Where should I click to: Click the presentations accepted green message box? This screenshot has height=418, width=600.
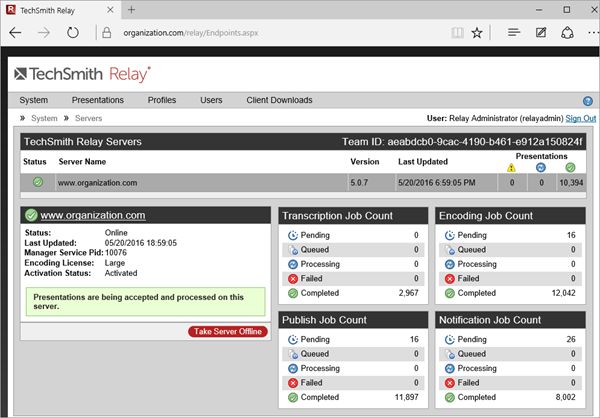pos(145,302)
